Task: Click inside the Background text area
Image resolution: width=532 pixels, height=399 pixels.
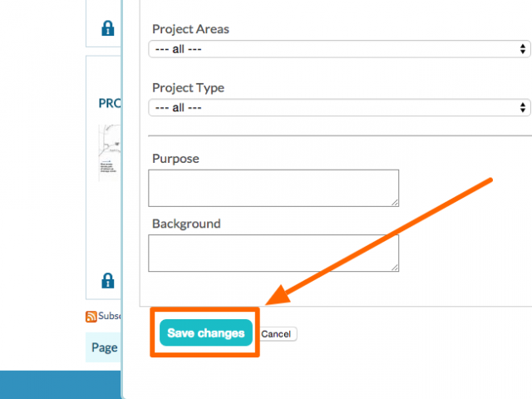Action: pos(273,253)
